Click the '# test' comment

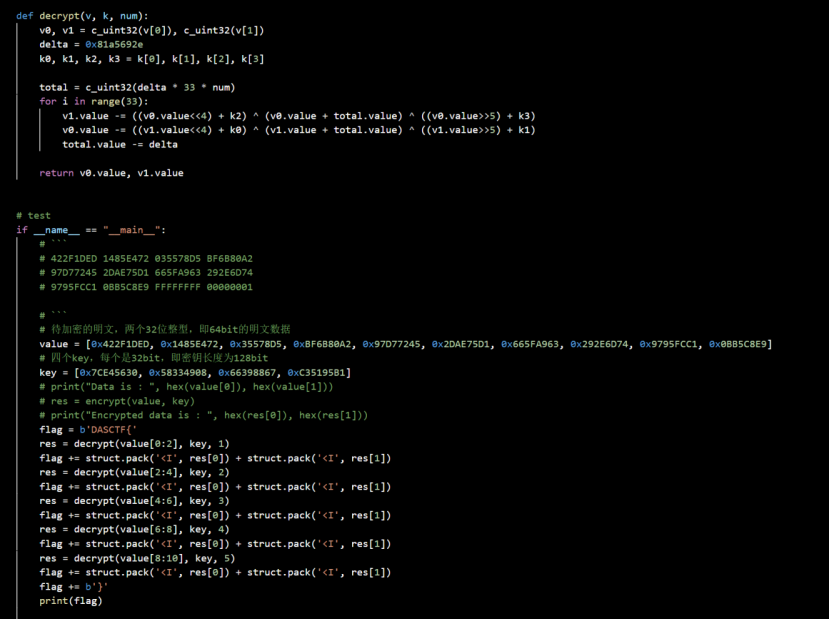click(33, 216)
